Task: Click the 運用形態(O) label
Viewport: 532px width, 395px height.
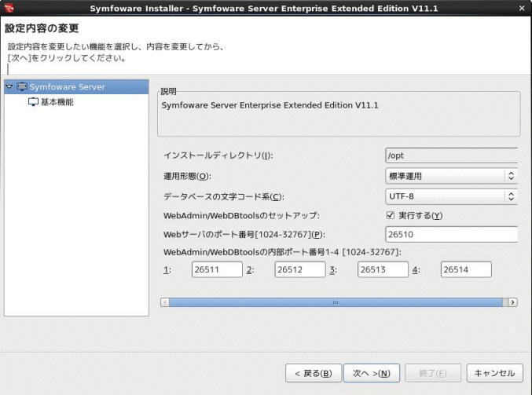Action: tap(187, 177)
